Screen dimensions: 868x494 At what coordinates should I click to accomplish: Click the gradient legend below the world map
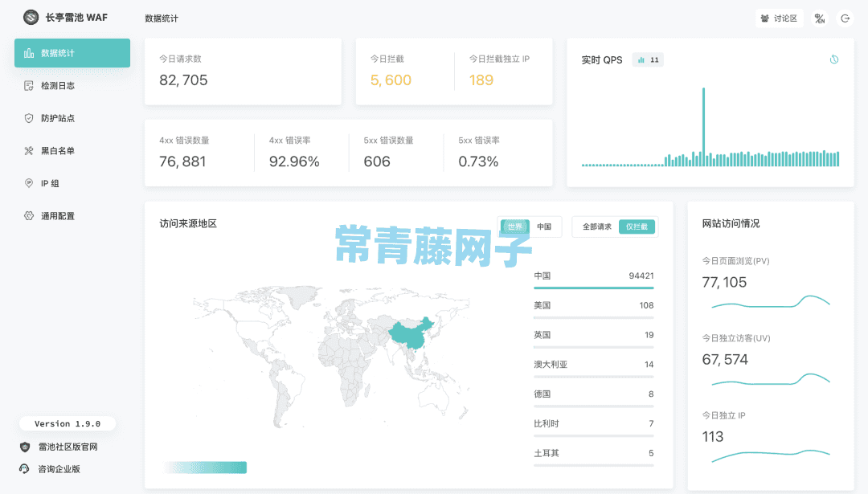[205, 467]
